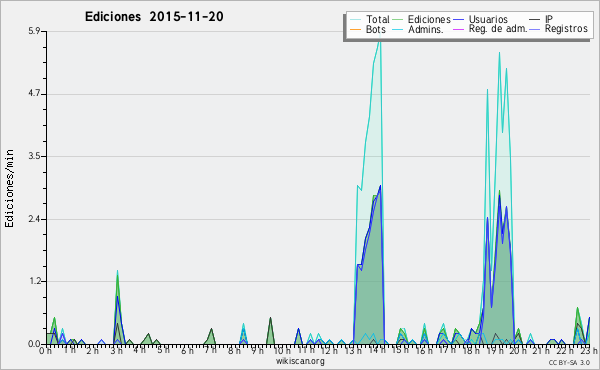600x370 pixels.
Task: Click the y-axis value '4.7'
Action: (x=34, y=94)
